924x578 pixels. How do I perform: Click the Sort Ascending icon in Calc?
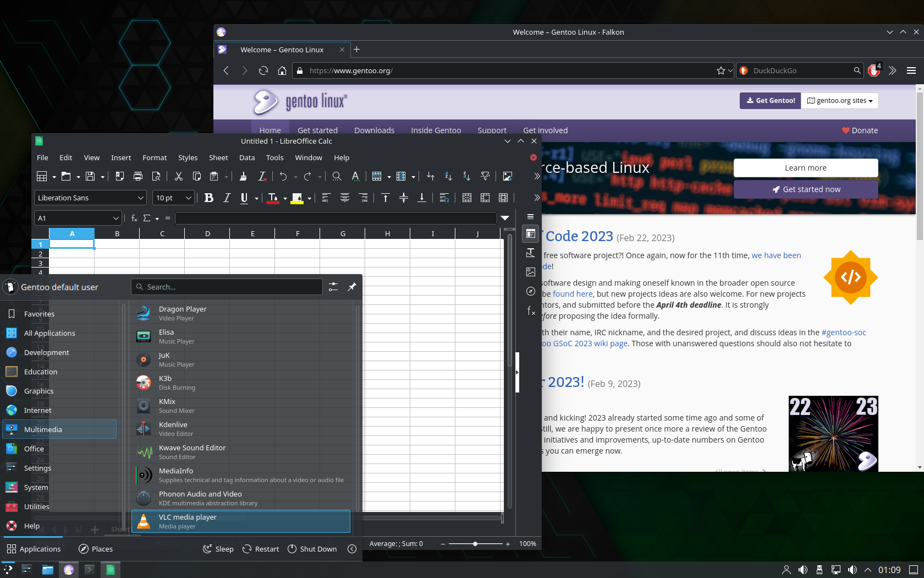coord(448,176)
